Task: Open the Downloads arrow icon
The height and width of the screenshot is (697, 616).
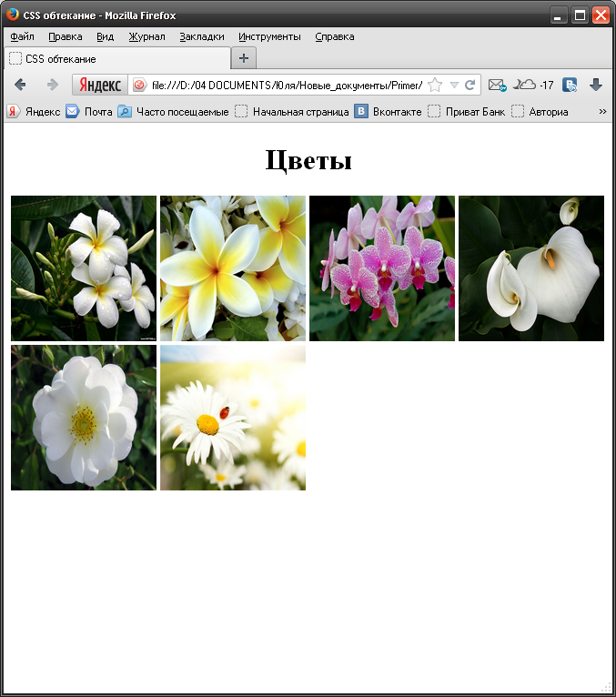Action: click(596, 85)
